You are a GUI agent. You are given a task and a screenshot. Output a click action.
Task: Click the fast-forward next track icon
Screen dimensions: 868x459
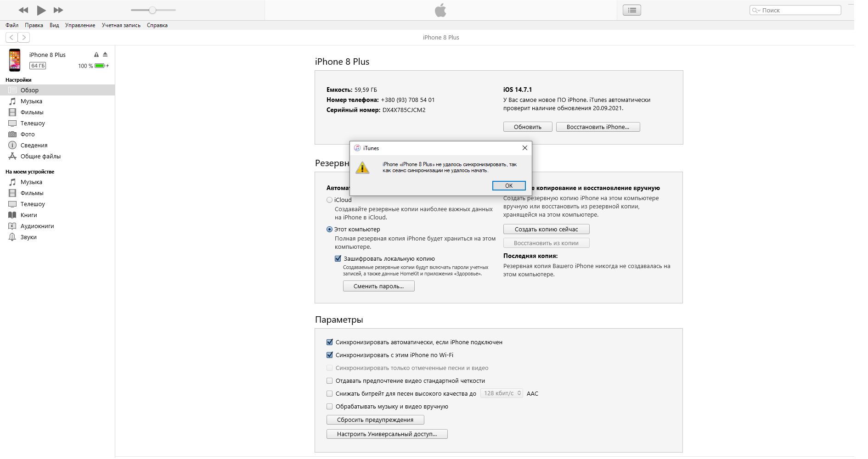pos(58,10)
